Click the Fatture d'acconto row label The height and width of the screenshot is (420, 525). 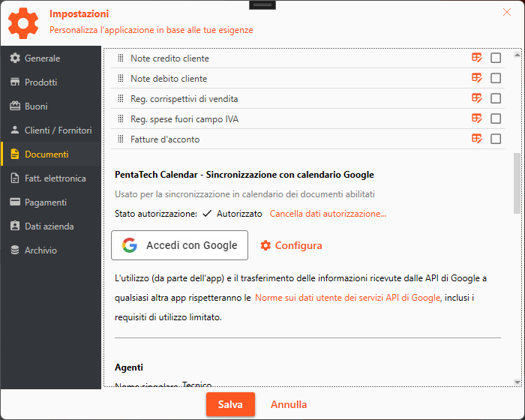[x=165, y=139]
